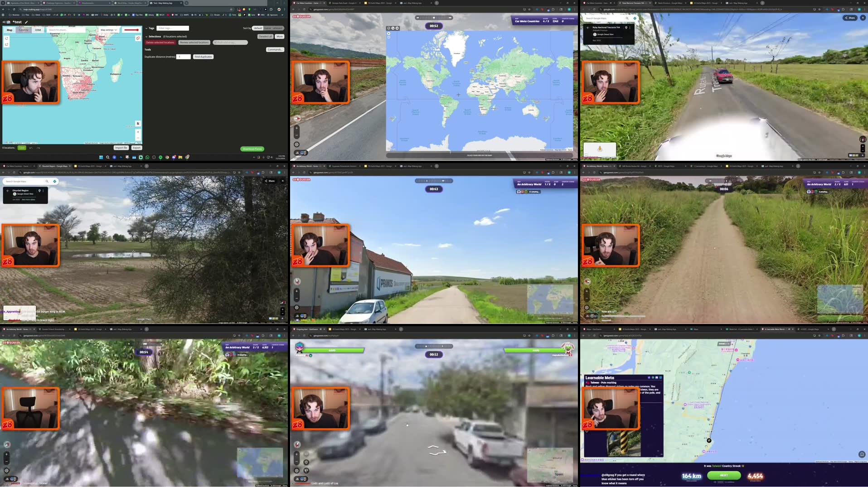Viewport: 868px width, 487px height.
Task: Collapse the Tags section
Action: click(146, 28)
